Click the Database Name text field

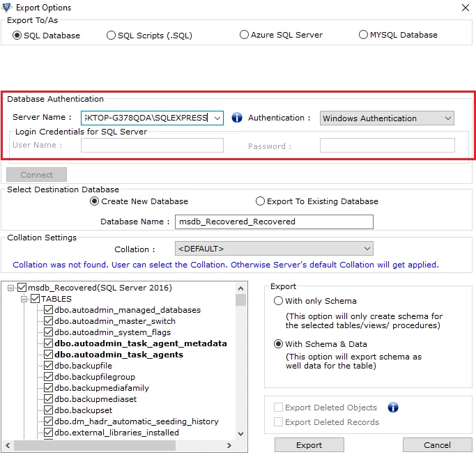274,222
